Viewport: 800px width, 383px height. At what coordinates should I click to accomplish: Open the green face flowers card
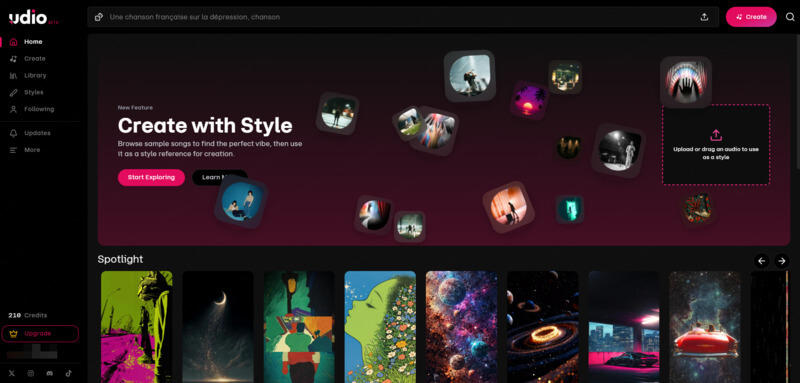380,327
